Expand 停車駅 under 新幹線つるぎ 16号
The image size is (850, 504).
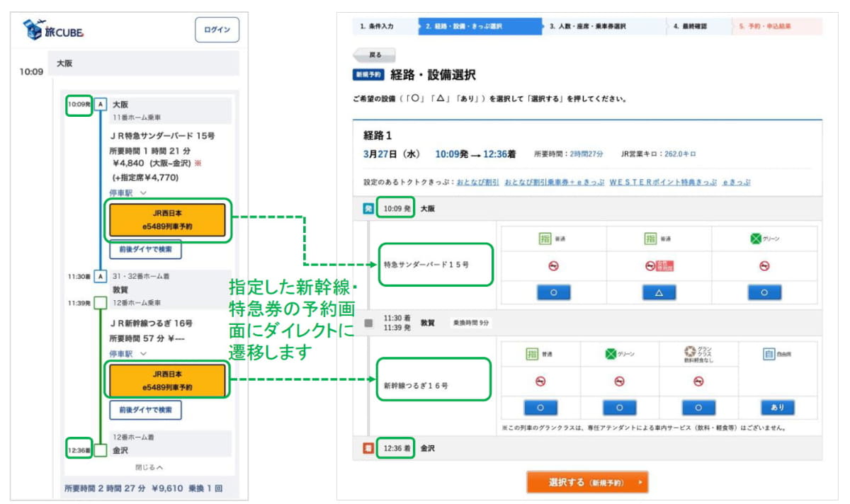(128, 353)
